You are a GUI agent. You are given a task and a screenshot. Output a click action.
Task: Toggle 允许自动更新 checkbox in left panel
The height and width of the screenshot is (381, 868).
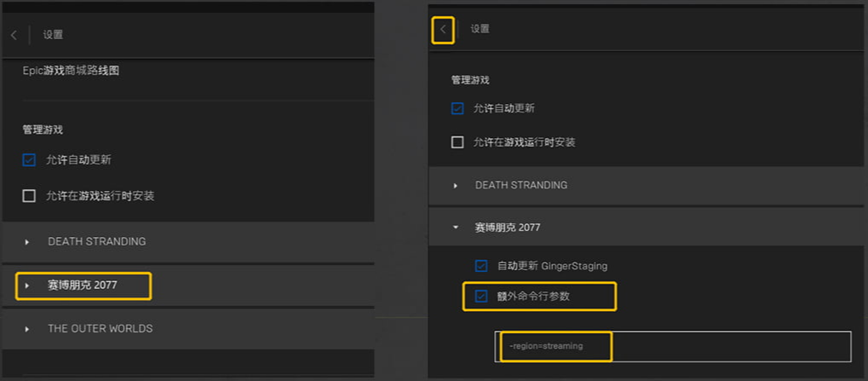(x=29, y=160)
